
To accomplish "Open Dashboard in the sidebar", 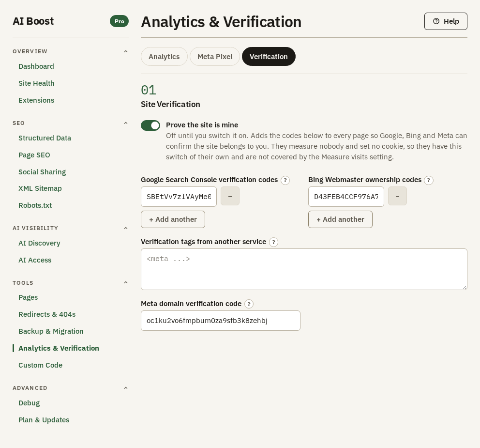I will pos(36,66).
